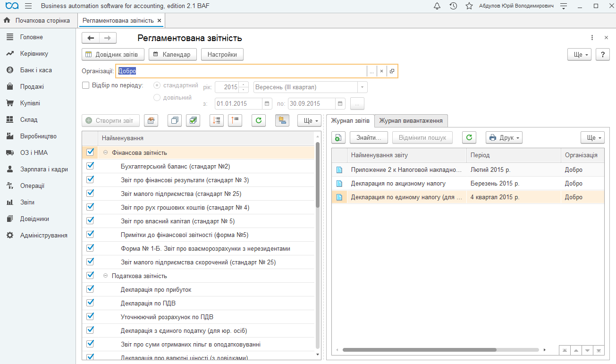The width and height of the screenshot is (616, 364).
Task: Open the Друк dropdown button
Action: (x=504, y=137)
